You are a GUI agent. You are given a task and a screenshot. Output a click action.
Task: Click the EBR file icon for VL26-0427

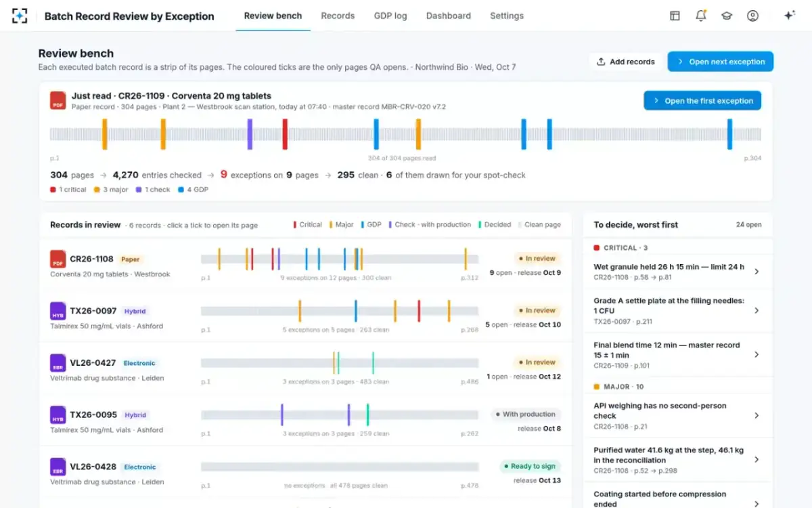(58, 362)
